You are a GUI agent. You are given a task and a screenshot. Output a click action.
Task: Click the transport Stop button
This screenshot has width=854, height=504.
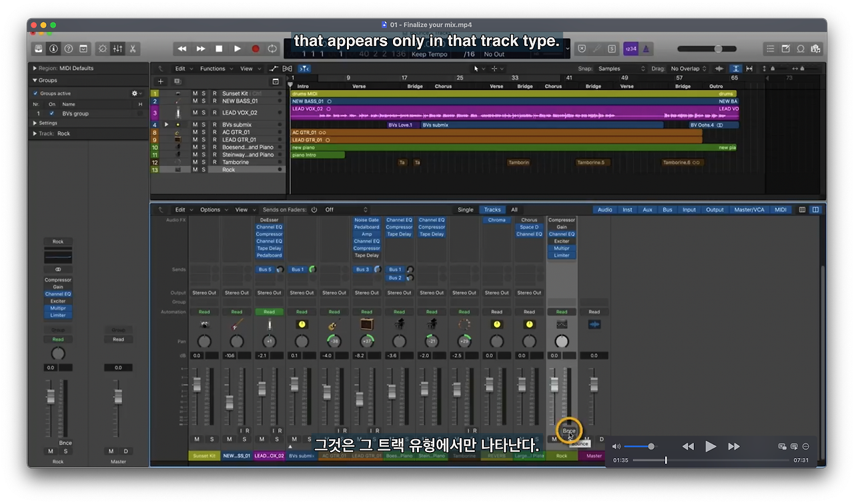point(219,49)
